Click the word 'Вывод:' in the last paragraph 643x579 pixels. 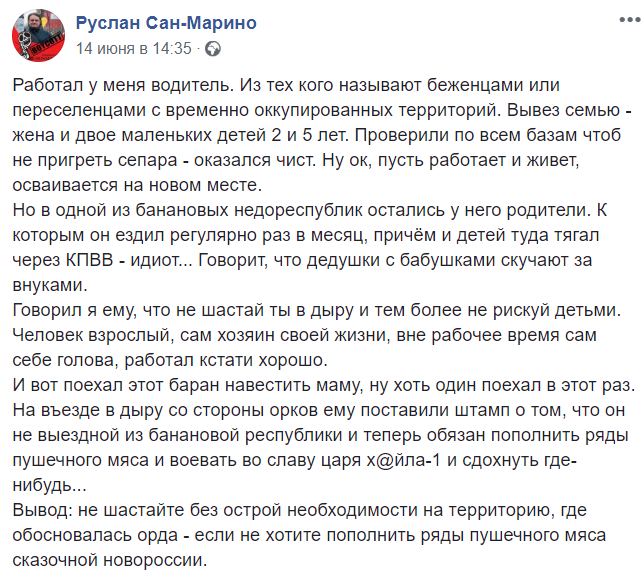(43, 510)
